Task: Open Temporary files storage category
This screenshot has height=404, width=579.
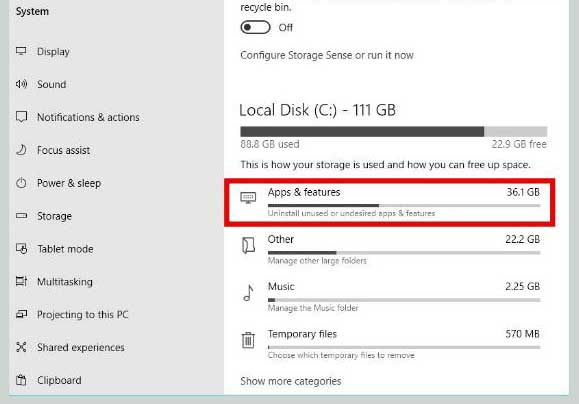Action: (x=391, y=345)
